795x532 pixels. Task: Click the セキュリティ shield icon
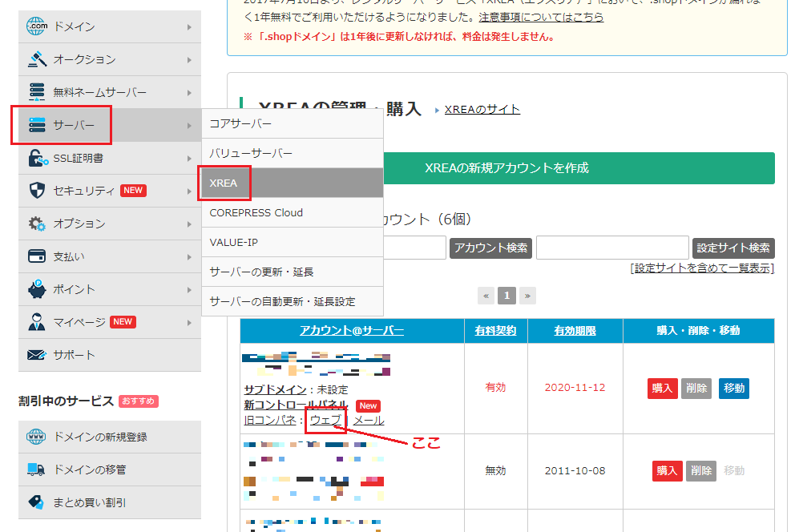[36, 191]
